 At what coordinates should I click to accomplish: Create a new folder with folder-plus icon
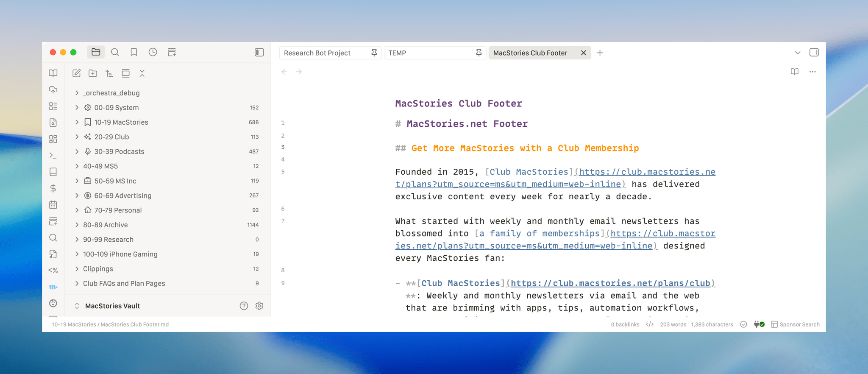coord(93,73)
